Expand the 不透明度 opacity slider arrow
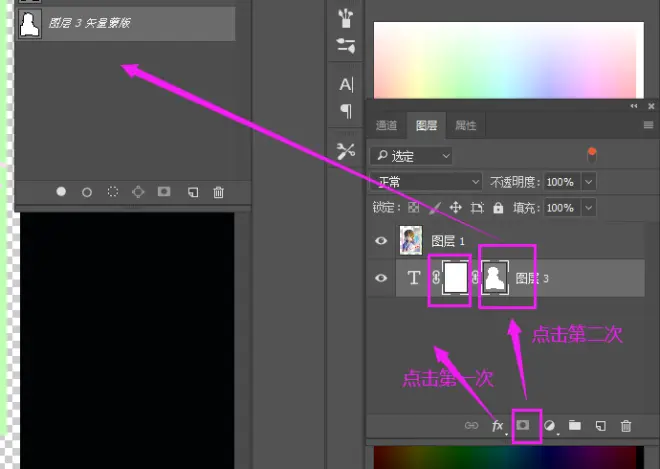The image size is (660, 469). 588,182
